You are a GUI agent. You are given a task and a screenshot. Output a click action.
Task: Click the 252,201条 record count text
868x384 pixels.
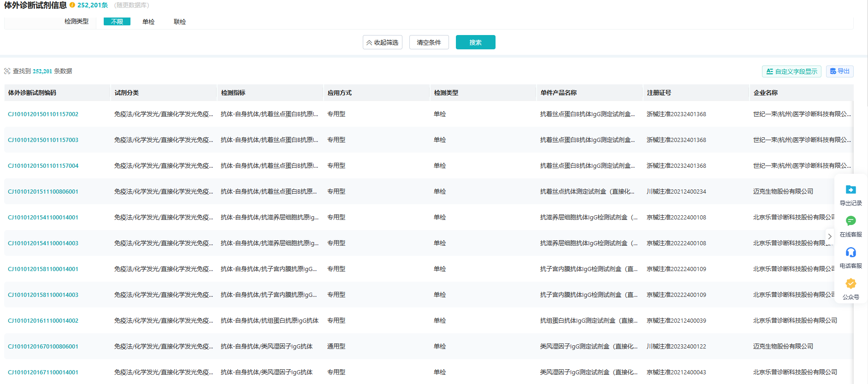[93, 5]
